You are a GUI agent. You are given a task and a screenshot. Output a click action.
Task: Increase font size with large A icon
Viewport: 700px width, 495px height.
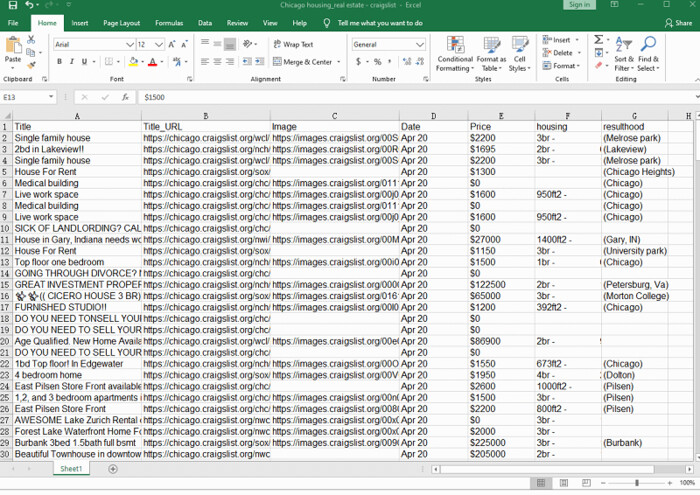[172, 44]
